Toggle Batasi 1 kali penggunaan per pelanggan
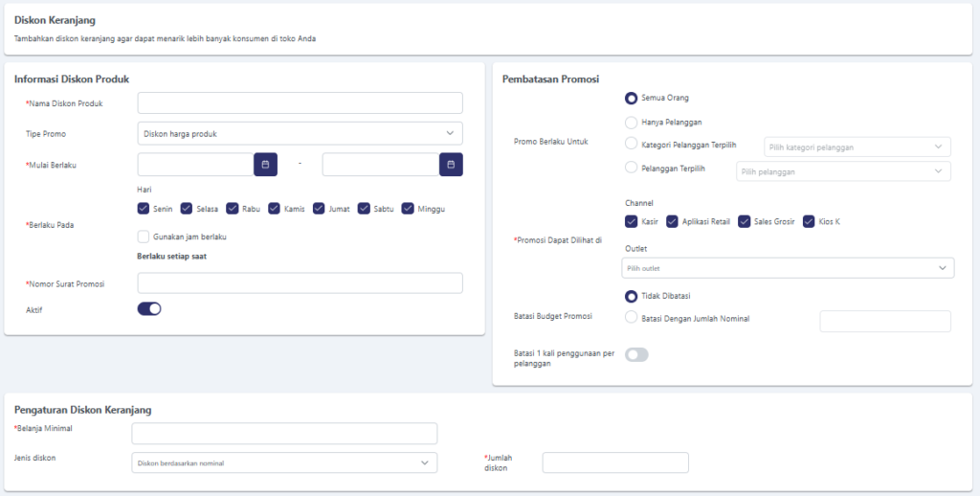This screenshot has height=496, width=980. click(x=636, y=355)
